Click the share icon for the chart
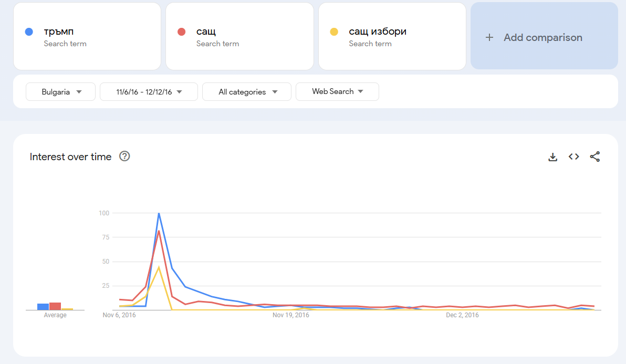This screenshot has width=626, height=364. click(594, 157)
